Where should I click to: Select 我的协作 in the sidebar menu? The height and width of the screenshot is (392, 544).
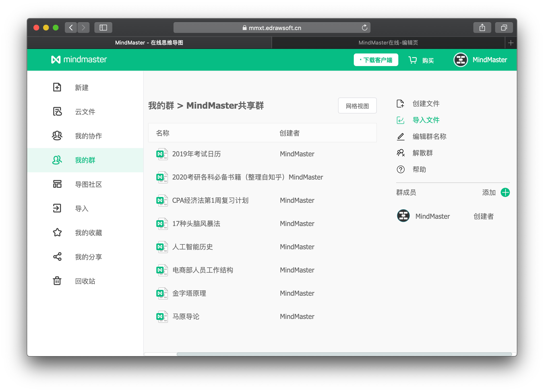coord(85,136)
